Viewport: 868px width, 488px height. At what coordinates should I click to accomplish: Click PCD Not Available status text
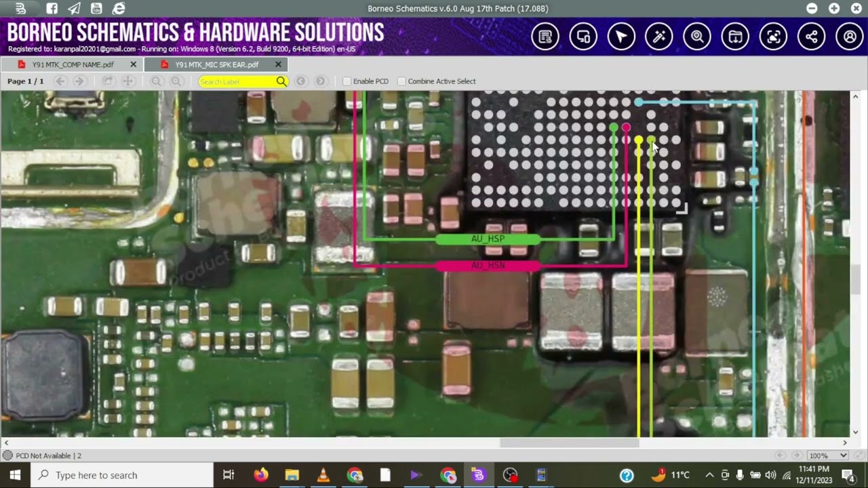tap(48, 455)
